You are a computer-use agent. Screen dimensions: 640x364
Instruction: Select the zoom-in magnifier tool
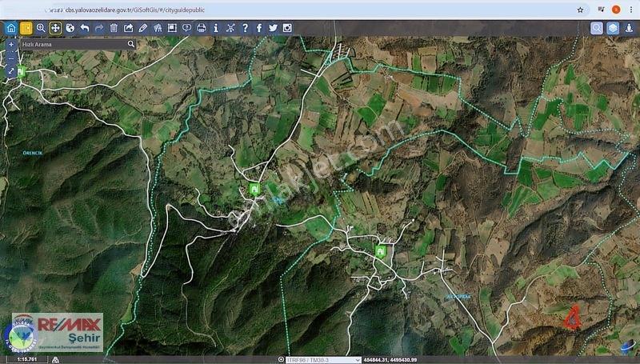(41, 28)
